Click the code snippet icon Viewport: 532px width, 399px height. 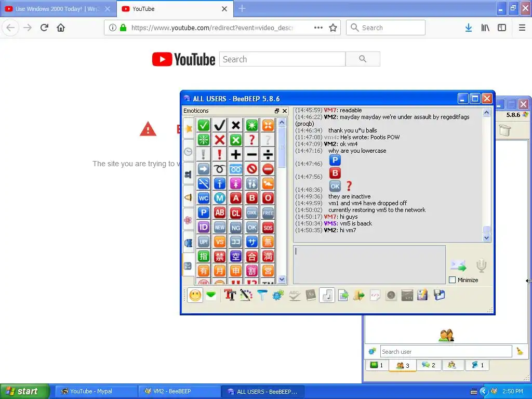click(375, 295)
